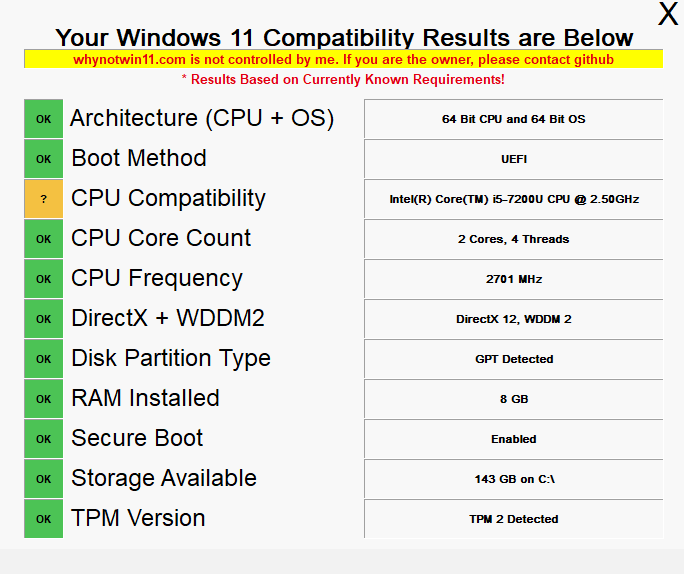The width and height of the screenshot is (684, 574).
Task: Select the '64 Bit CPU and 64 Bit OS' result
Action: point(513,119)
